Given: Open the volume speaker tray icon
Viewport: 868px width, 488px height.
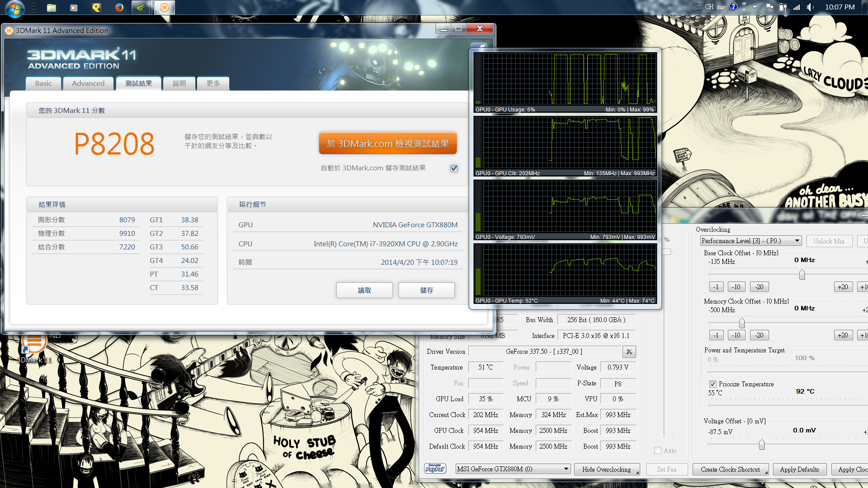Looking at the screenshot, I should [x=810, y=7].
